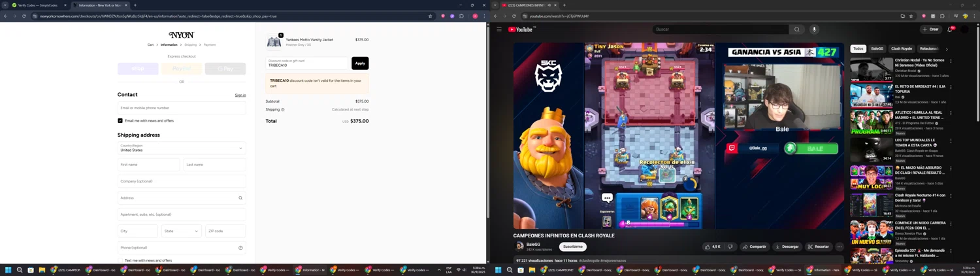The width and height of the screenshot is (980, 276).
Task: Click Email or mobile phone number field
Action: (x=182, y=108)
